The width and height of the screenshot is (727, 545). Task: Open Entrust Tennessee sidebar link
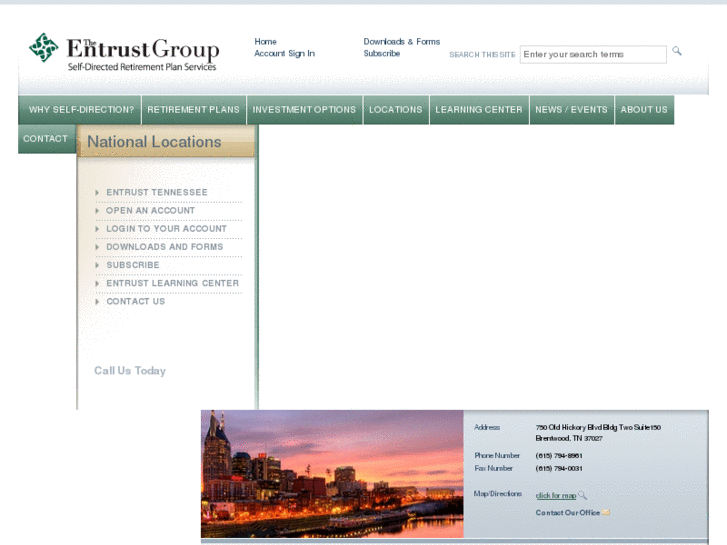157,192
